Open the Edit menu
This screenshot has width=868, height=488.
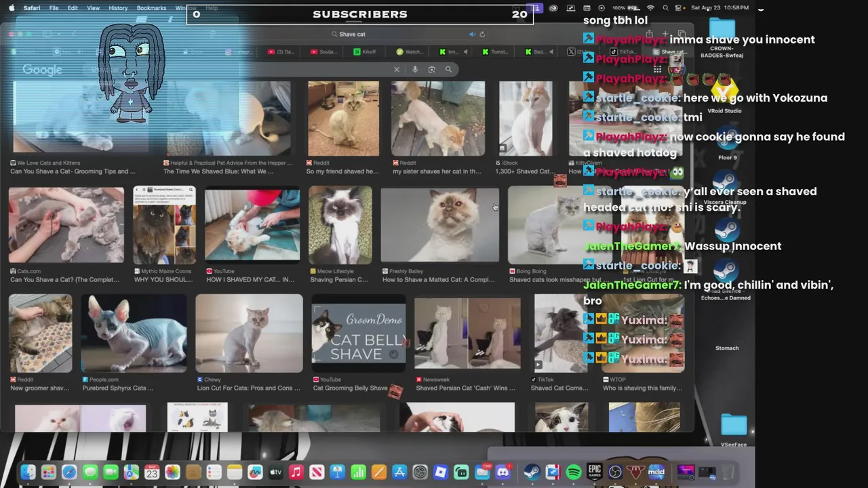(x=73, y=7)
